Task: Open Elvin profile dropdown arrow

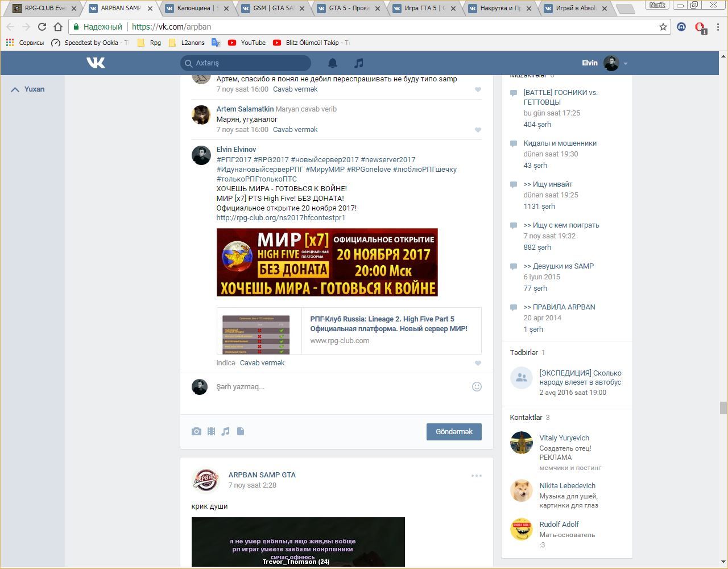Action: (625, 63)
